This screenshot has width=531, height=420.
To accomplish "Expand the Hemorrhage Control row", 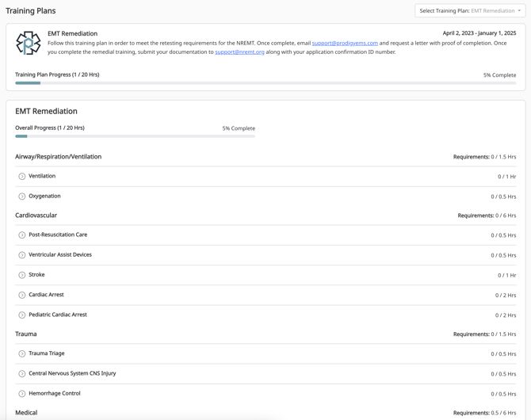I will pyautogui.click(x=265, y=394).
